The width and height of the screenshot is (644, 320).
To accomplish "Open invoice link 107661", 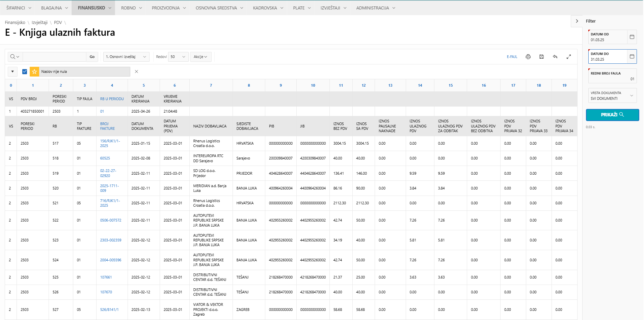I will (x=106, y=277).
